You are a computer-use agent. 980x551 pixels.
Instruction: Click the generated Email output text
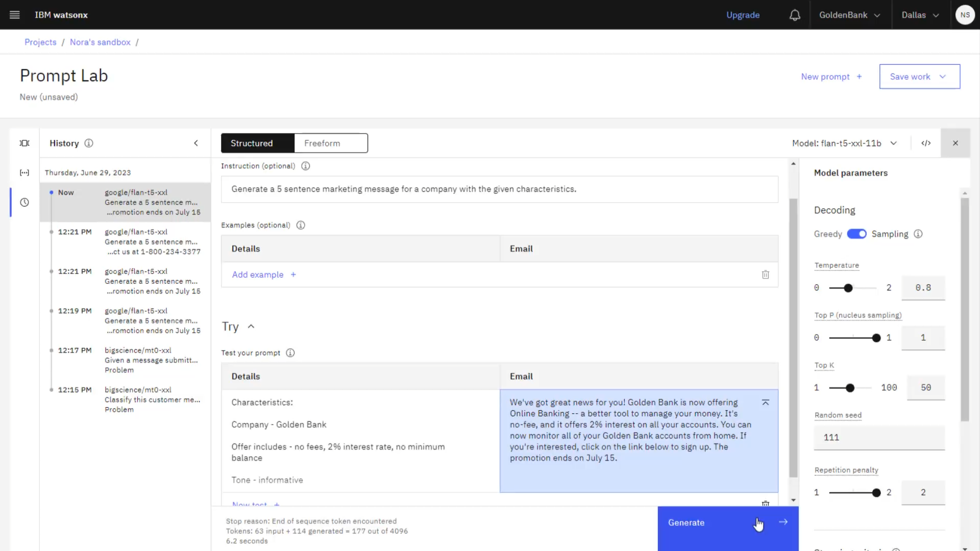tap(630, 430)
